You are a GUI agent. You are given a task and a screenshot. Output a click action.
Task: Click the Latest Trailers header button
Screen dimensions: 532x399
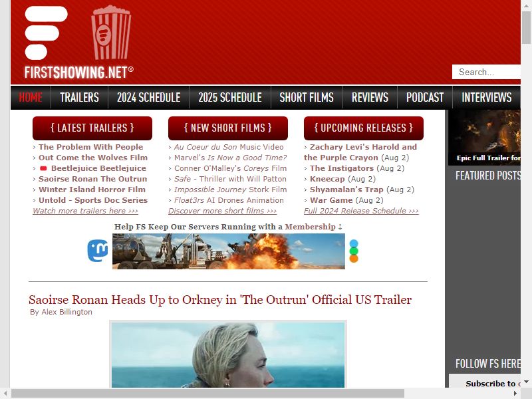pos(92,128)
